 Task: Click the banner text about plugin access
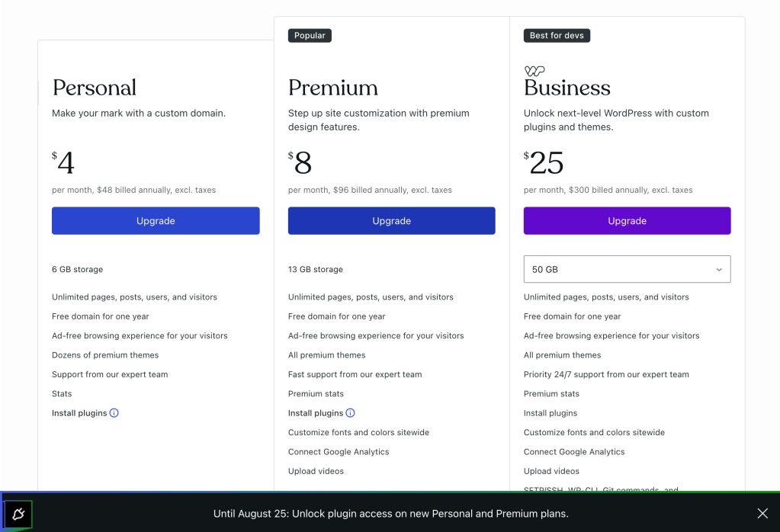[391, 514]
